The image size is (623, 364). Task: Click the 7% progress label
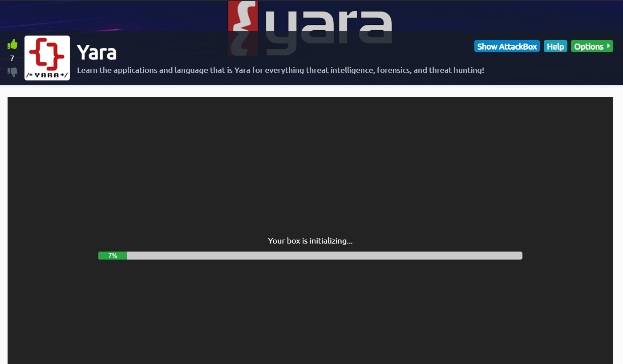(x=113, y=256)
